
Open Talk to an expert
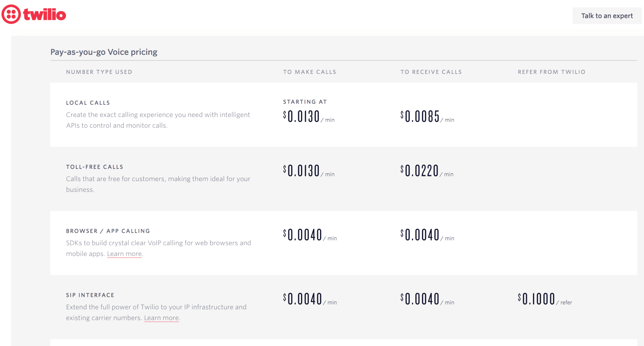point(607,16)
